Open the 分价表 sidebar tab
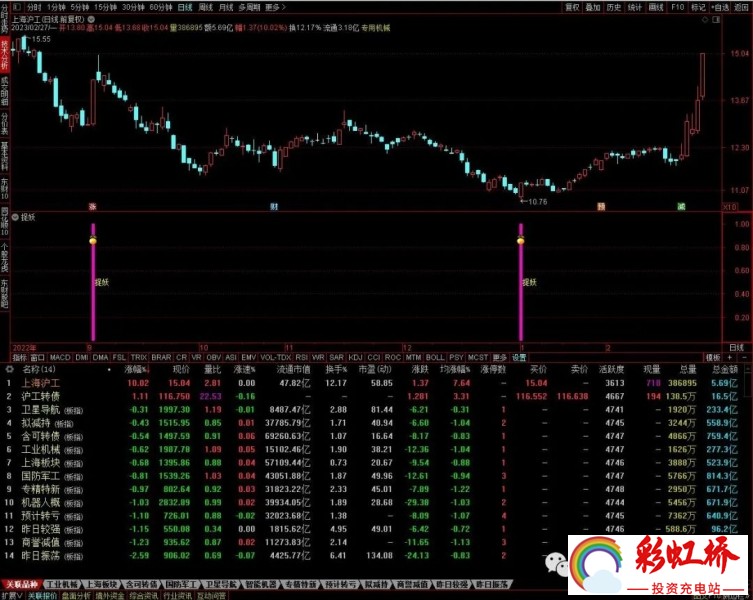753x600 pixels. (4, 123)
